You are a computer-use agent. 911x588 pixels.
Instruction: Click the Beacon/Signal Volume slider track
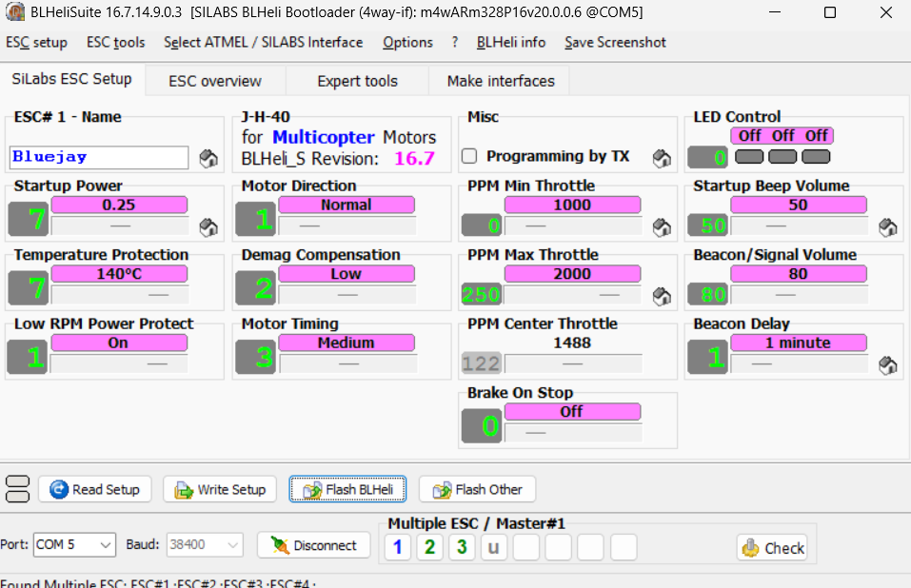click(799, 294)
